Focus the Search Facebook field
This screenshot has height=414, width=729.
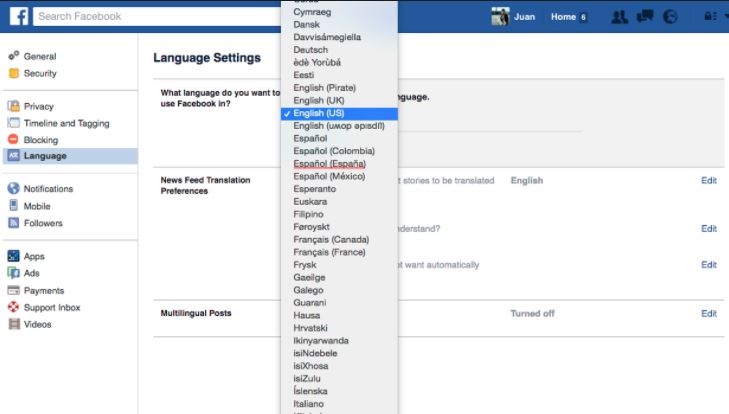157,17
